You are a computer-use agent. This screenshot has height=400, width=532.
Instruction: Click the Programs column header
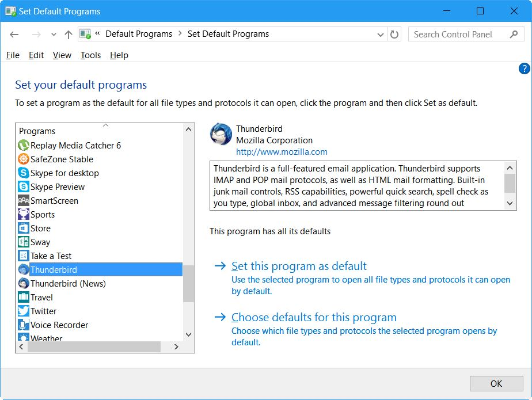[100, 131]
